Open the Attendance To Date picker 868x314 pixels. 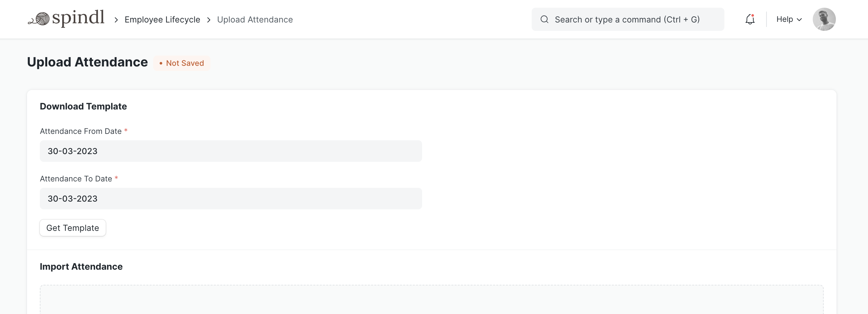pos(230,198)
